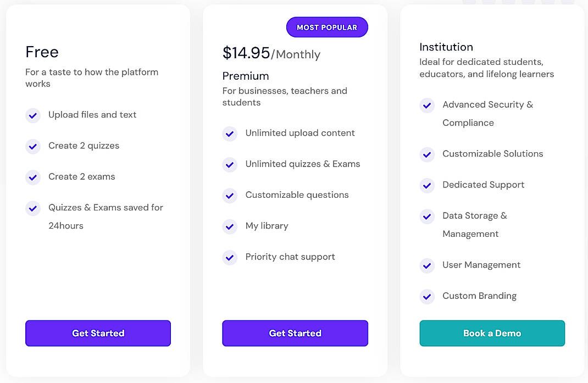Click Get Started under the Free plan
The height and width of the screenshot is (383, 588).
click(x=98, y=333)
